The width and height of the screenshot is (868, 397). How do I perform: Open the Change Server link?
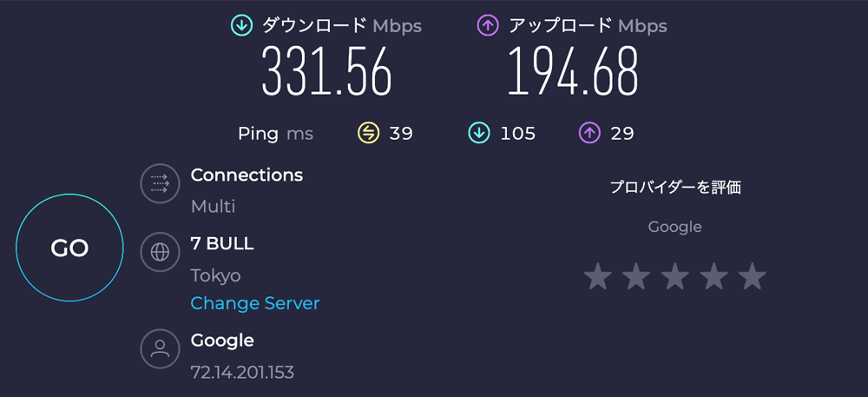point(255,303)
